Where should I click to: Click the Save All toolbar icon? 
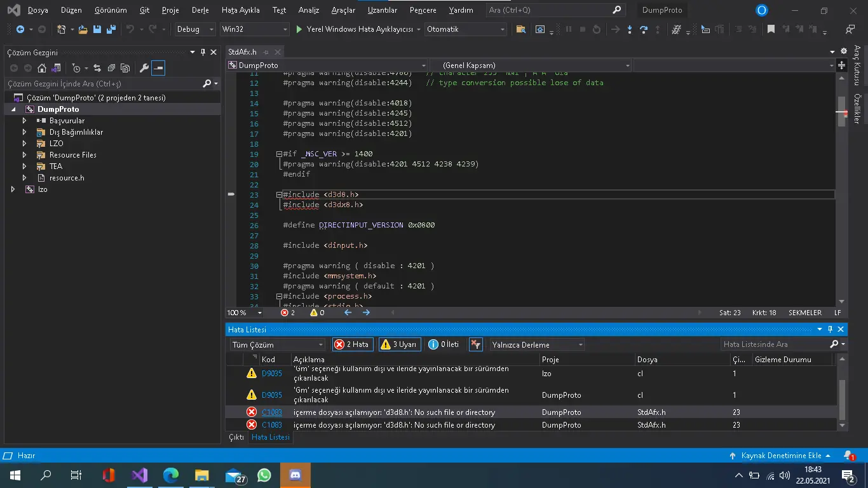(x=111, y=29)
